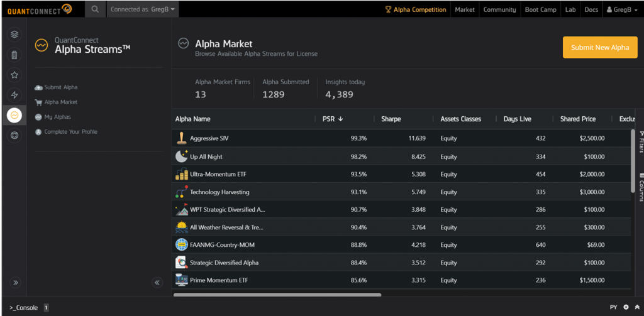Open the Columns side panel tab
Image resolution: width=644 pixels, height=316 pixels.
tap(641, 187)
